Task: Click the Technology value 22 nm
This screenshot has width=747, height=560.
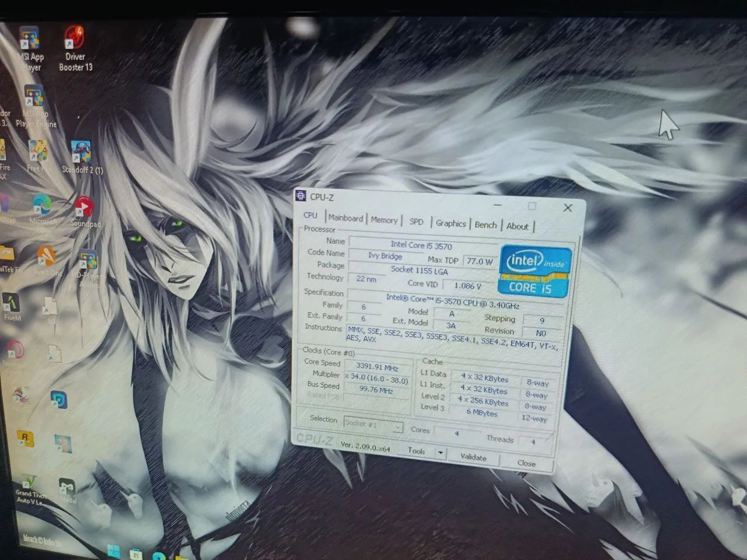Action: tap(366, 279)
